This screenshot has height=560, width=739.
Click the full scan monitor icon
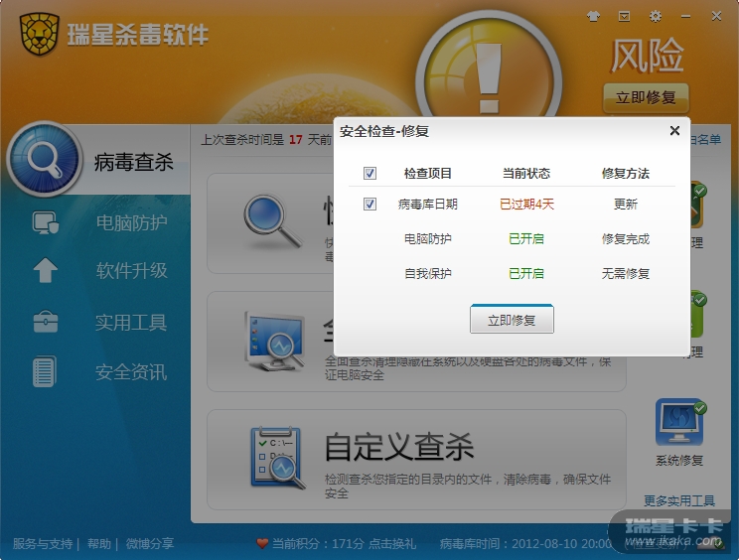pyautogui.click(x=274, y=341)
